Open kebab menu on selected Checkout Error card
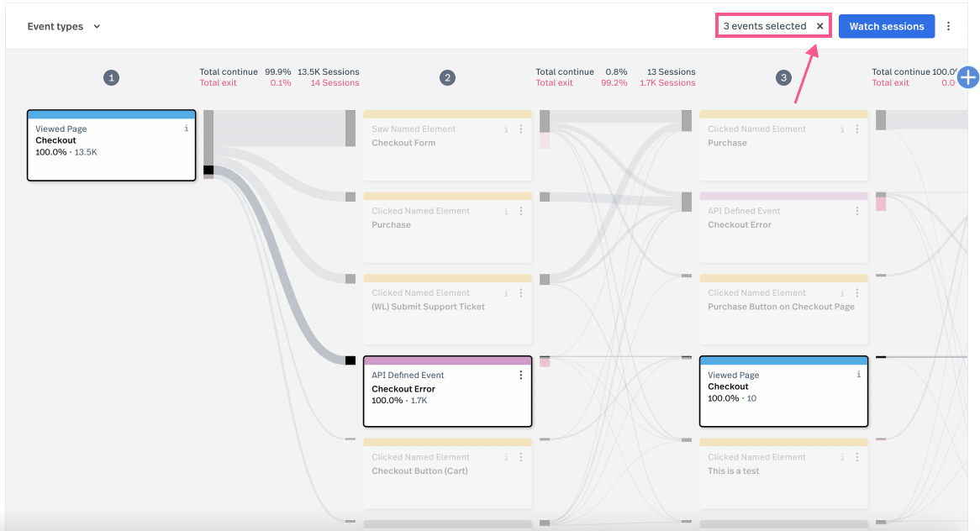Screen dimensions: 980x531 tap(521, 376)
